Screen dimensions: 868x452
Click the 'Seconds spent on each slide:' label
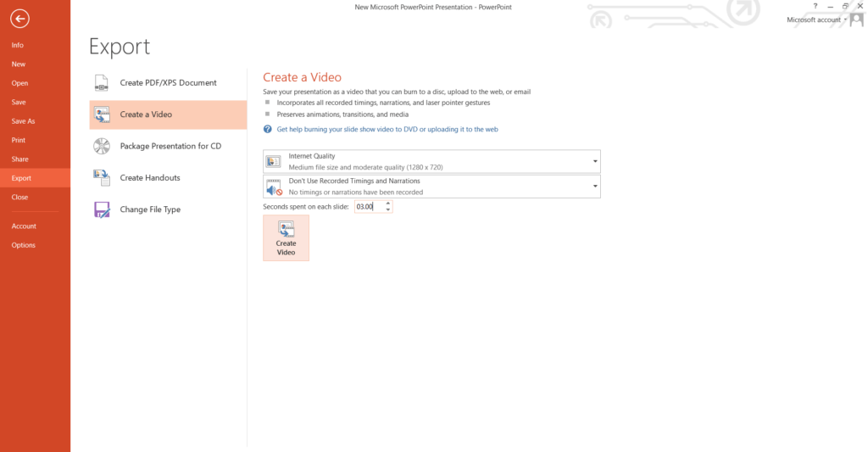pyautogui.click(x=305, y=207)
